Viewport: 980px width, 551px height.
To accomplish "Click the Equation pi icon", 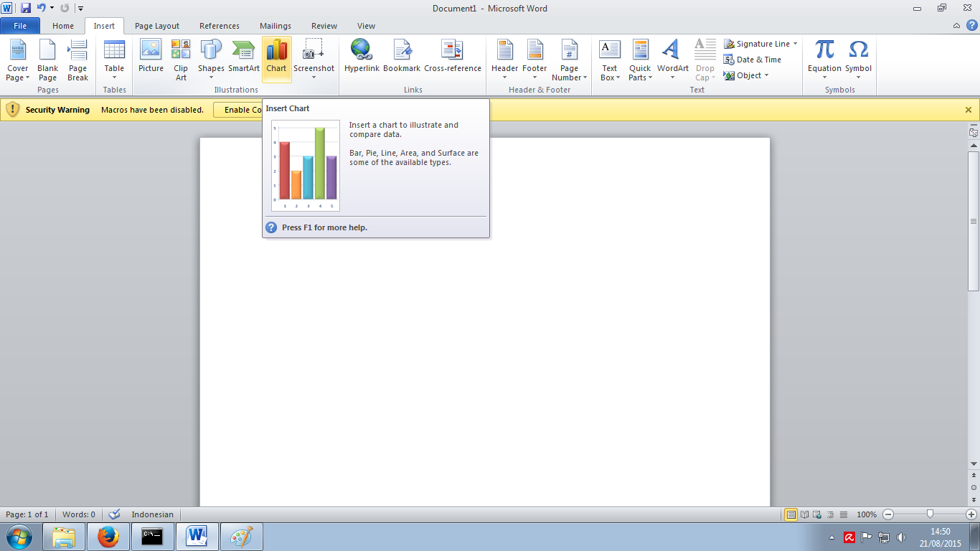I will click(x=825, y=50).
